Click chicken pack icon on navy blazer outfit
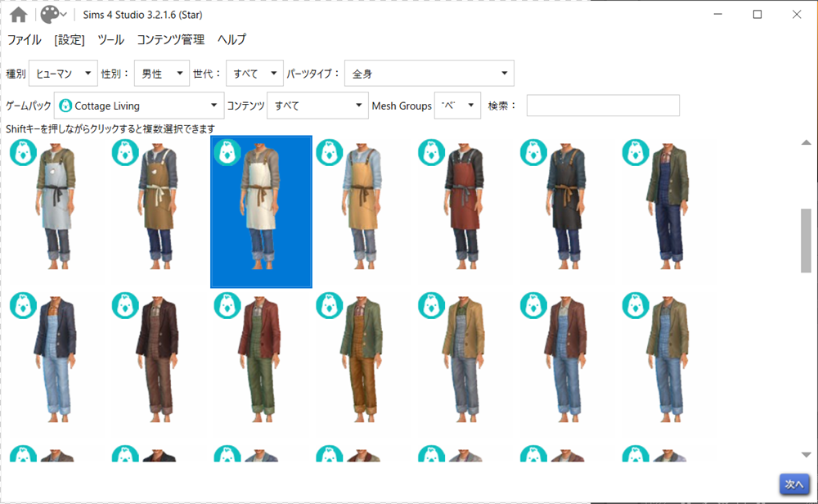The width and height of the screenshot is (818, 504). coord(23,305)
